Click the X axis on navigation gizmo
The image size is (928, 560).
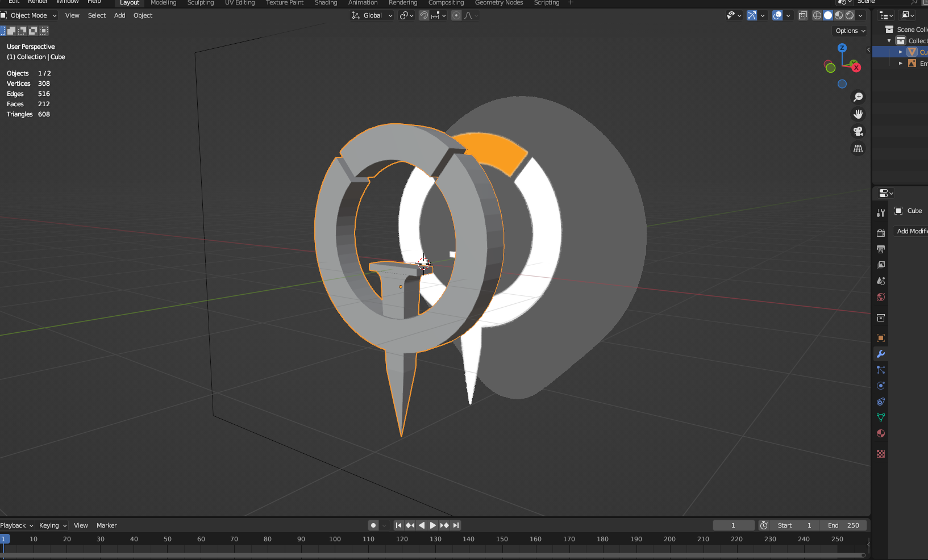click(856, 68)
